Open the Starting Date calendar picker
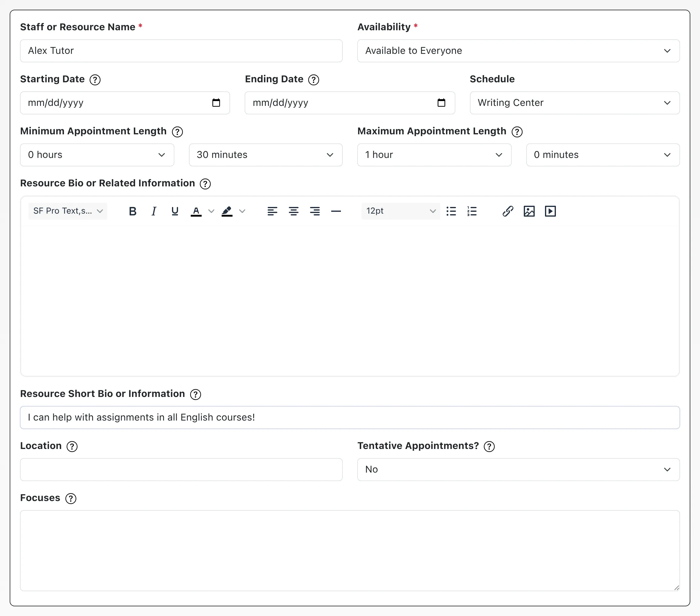Image resolution: width=700 pixels, height=616 pixels. click(216, 103)
